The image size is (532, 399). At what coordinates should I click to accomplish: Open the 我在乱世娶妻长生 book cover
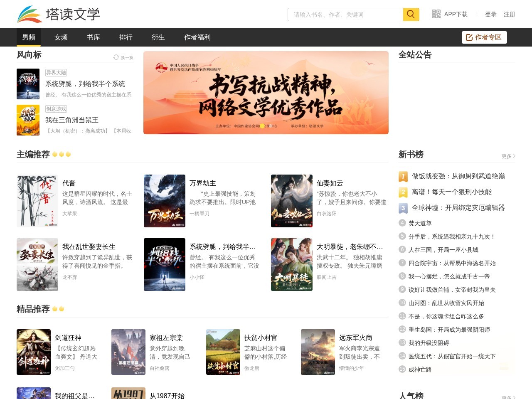tap(37, 264)
